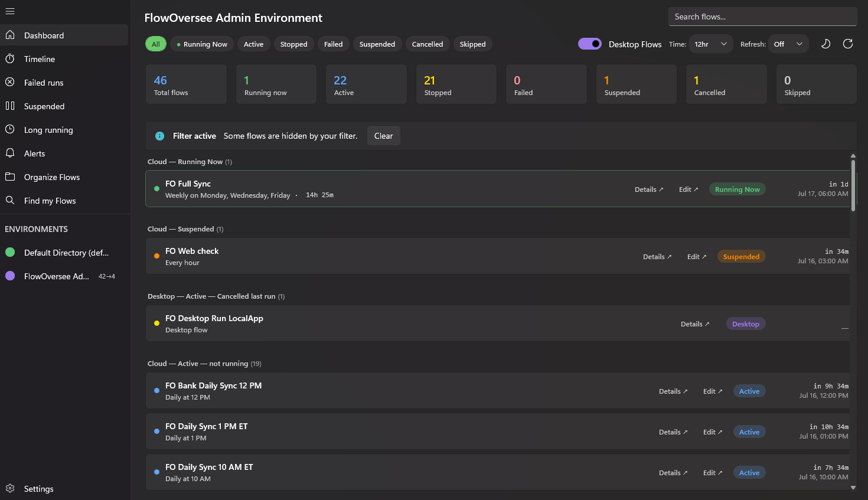Open Long running view
868x500 pixels.
[x=64, y=130]
